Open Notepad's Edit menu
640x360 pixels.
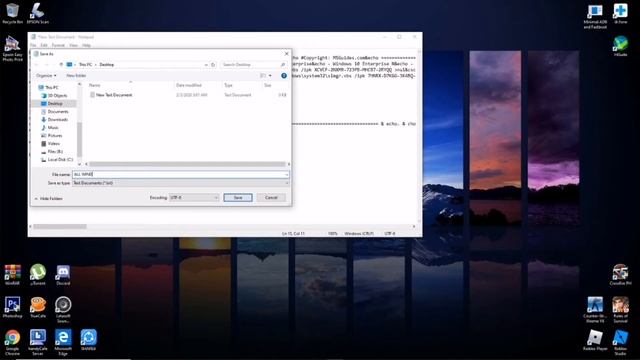pos(44,45)
